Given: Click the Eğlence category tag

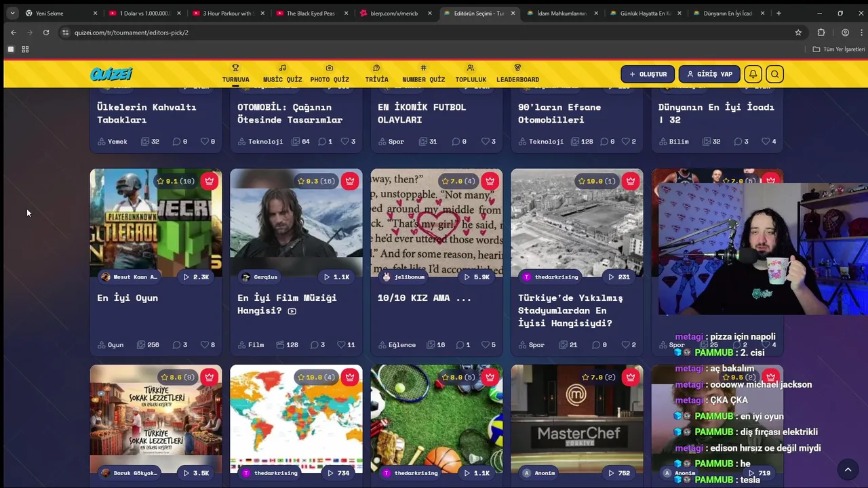Looking at the screenshot, I should click(397, 345).
